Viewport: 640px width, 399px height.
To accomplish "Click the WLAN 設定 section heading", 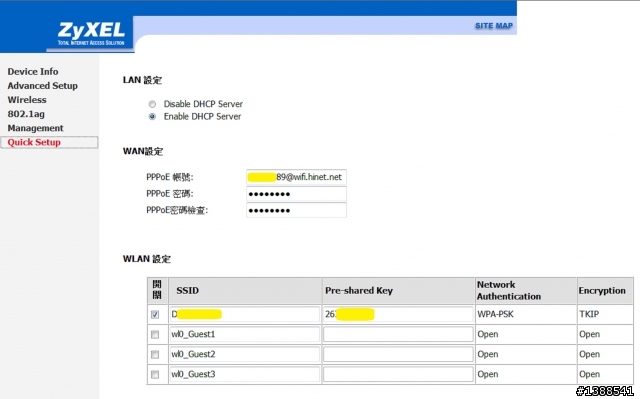I will (147, 259).
